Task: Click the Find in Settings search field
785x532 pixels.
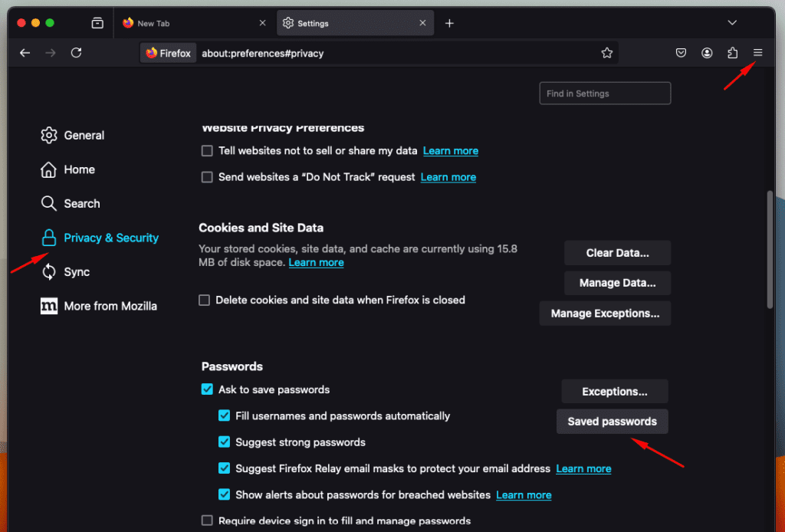Action: pos(605,94)
